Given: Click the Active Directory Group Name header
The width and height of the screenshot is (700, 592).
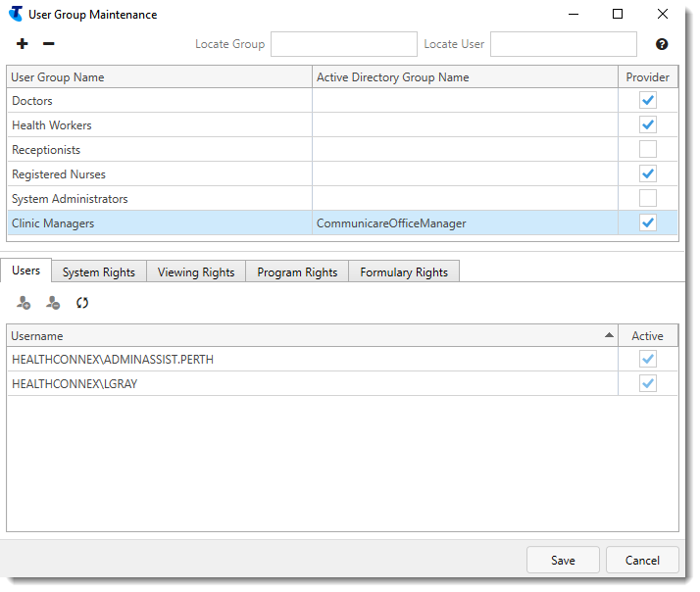Looking at the screenshot, I should click(465, 77).
